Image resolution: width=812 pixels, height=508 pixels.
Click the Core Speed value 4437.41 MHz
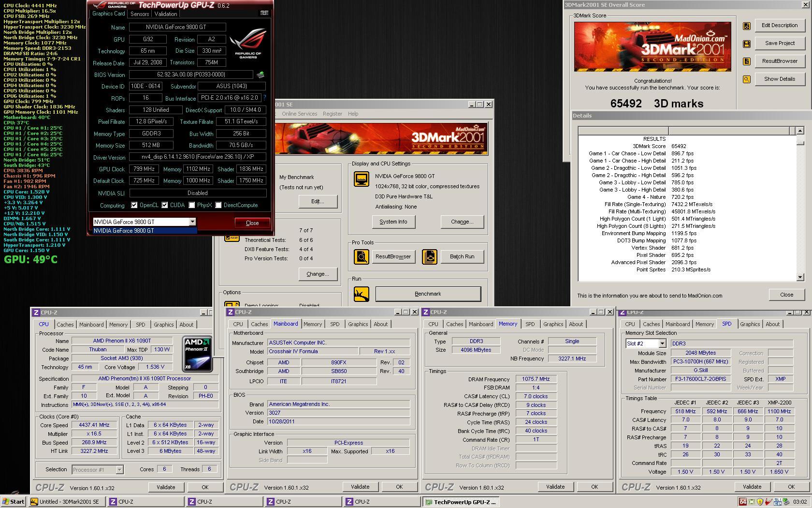pyautogui.click(x=94, y=425)
